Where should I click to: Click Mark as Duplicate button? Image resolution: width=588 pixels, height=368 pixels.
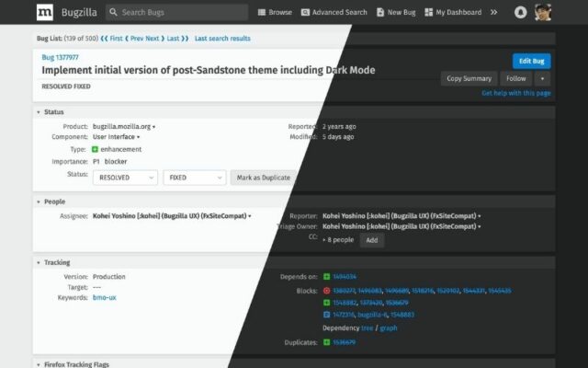(264, 178)
